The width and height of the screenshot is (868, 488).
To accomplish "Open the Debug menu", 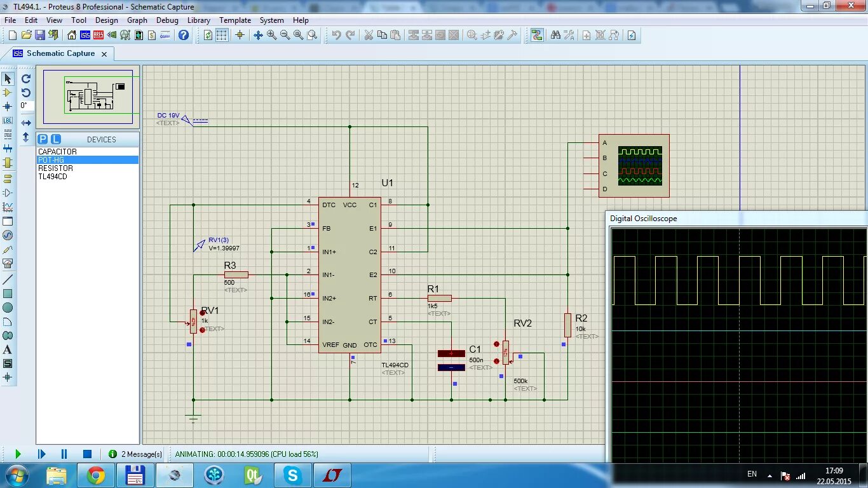I will pos(167,20).
